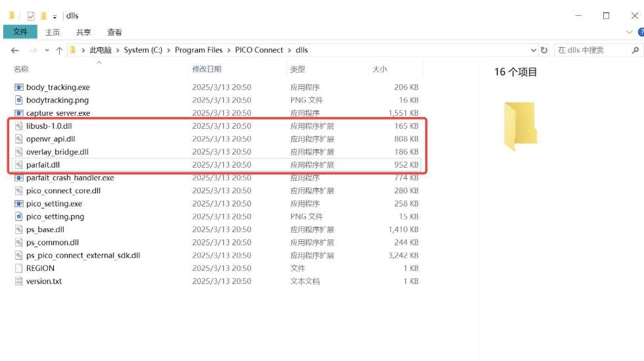Select the file name pico_connect_core.dll

63,191
